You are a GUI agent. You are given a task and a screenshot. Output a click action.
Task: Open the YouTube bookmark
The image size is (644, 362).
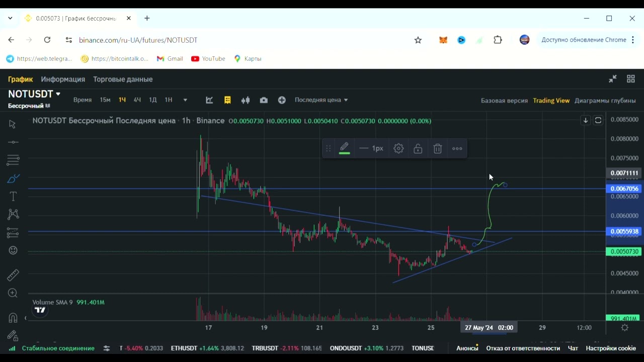(208, 59)
